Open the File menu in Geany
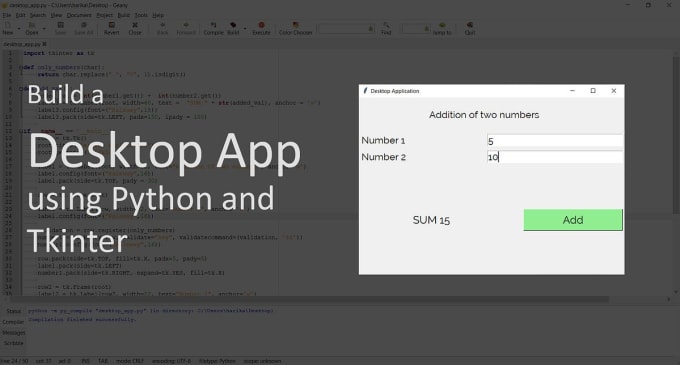Viewport: 680px width, 365px height. (7, 15)
